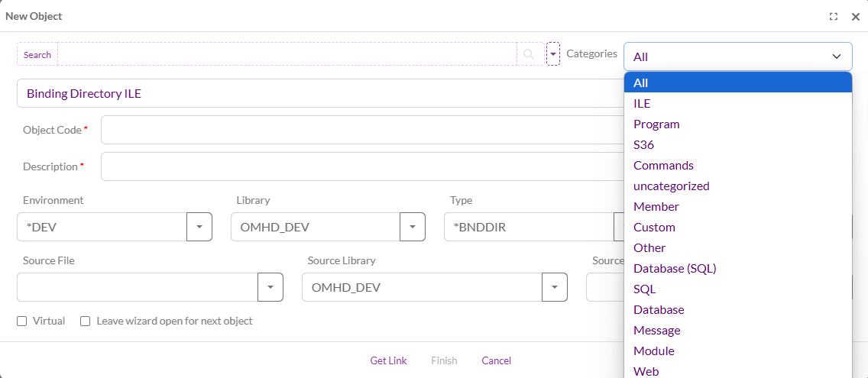Expand the Environment dropdown arrow
The height and width of the screenshot is (378, 868).
[199, 227]
